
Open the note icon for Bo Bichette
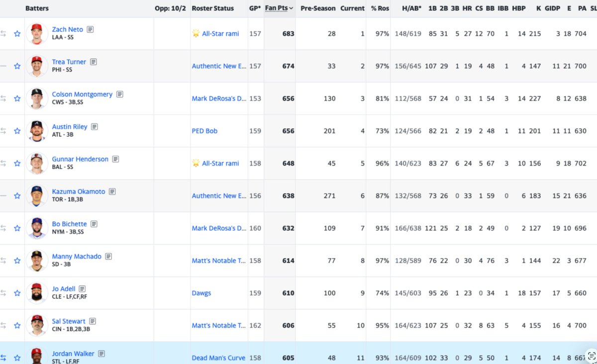coord(94,224)
